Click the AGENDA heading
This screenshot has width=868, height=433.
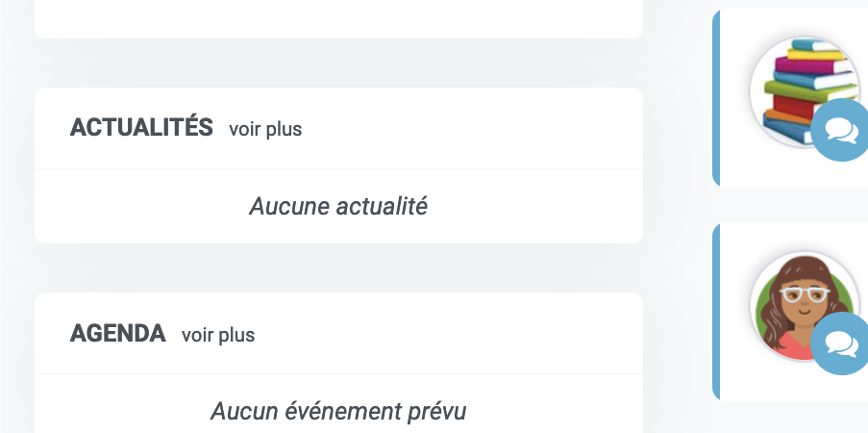tap(118, 333)
